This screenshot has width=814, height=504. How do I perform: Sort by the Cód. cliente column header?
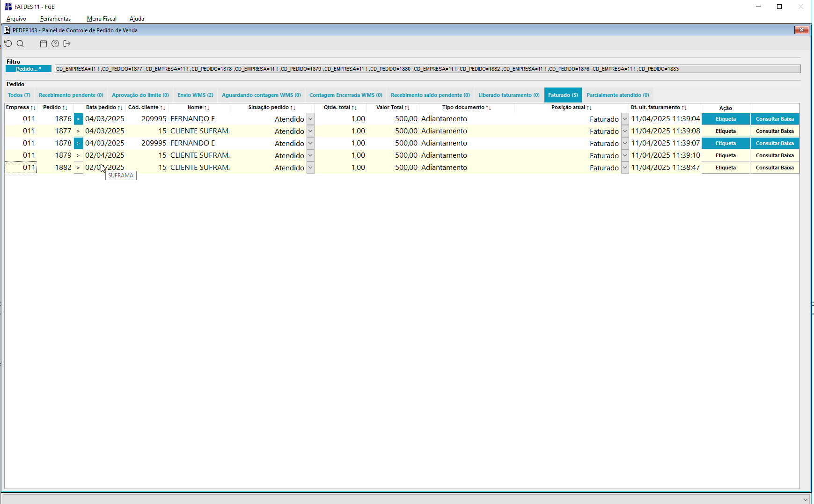pyautogui.click(x=147, y=108)
